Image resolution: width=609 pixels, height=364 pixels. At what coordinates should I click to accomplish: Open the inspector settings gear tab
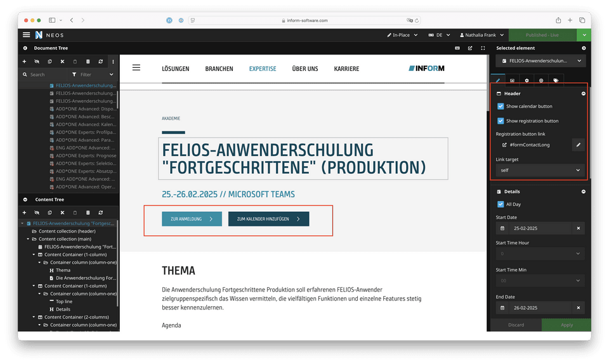click(527, 80)
